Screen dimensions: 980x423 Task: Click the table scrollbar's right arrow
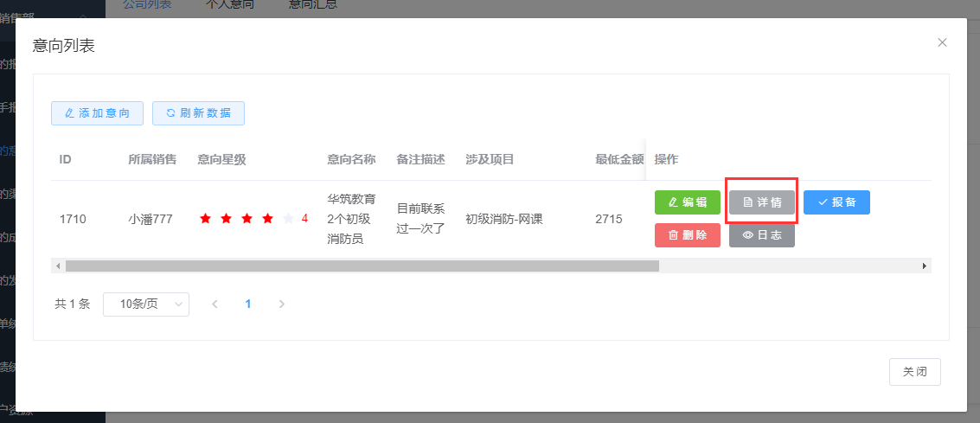(x=925, y=266)
